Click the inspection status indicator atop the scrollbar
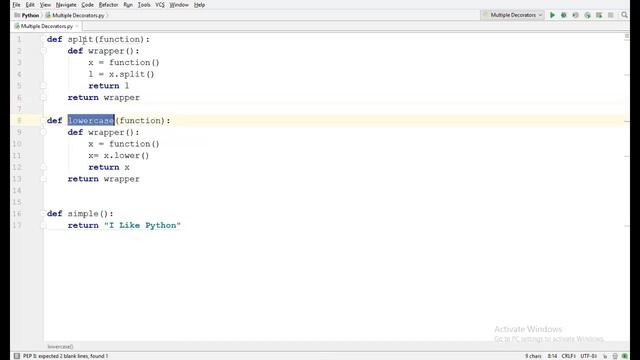640x360 pixels. (x=627, y=36)
